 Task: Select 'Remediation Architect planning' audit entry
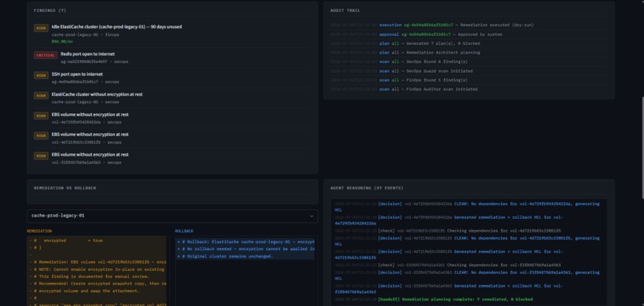tap(469, 53)
